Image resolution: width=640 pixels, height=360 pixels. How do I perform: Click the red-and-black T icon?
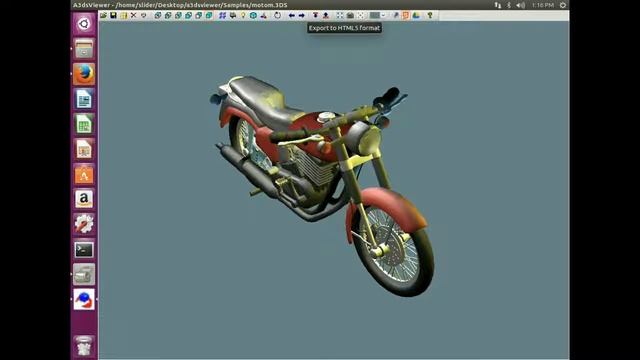(316, 16)
